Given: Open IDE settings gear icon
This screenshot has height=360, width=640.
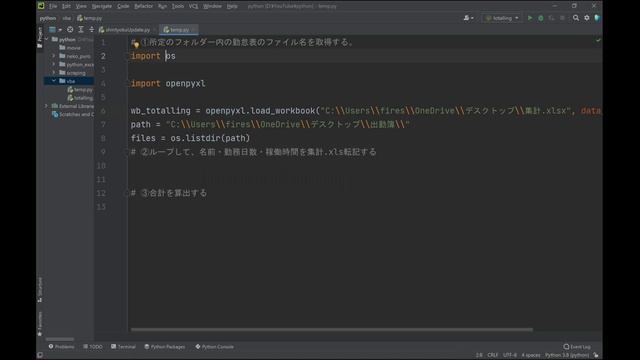Looking at the screenshot, I should pyautogui.click(x=587, y=18).
